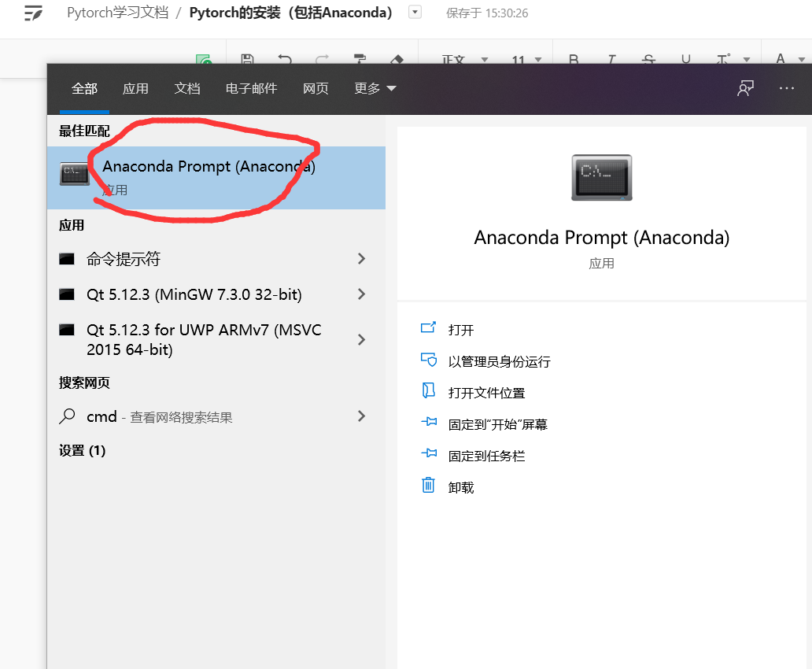Expand the Qt UWP ARMv7 result chevron

tap(361, 339)
